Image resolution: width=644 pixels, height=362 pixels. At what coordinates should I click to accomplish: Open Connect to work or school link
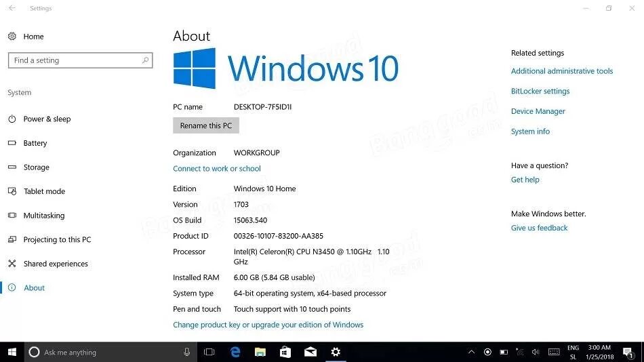(x=216, y=169)
